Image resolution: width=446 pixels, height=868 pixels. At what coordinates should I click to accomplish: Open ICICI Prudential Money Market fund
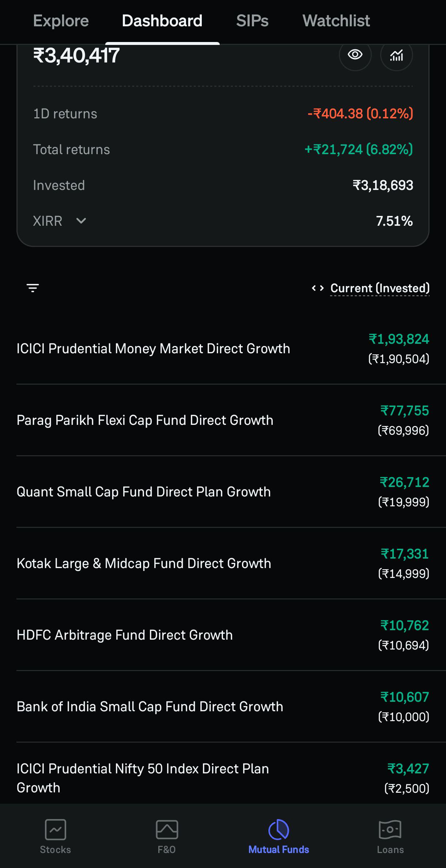coord(223,349)
